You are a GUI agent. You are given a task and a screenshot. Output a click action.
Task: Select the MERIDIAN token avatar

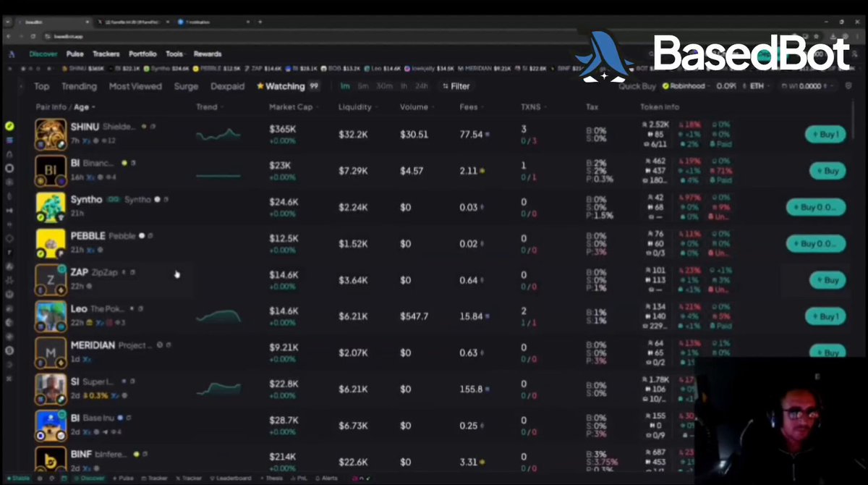pos(51,353)
